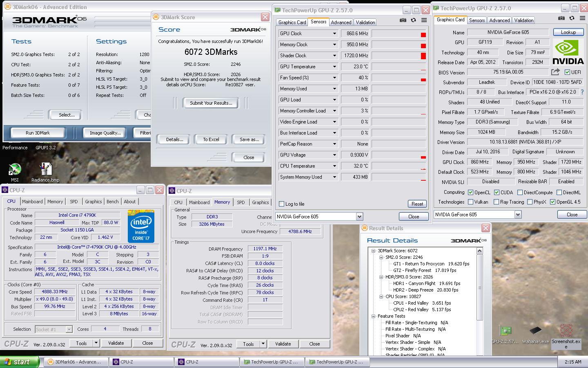Image resolution: width=588 pixels, height=368 pixels.
Task: Collapse the SM2.0 Score tree node
Action: pos(381,257)
